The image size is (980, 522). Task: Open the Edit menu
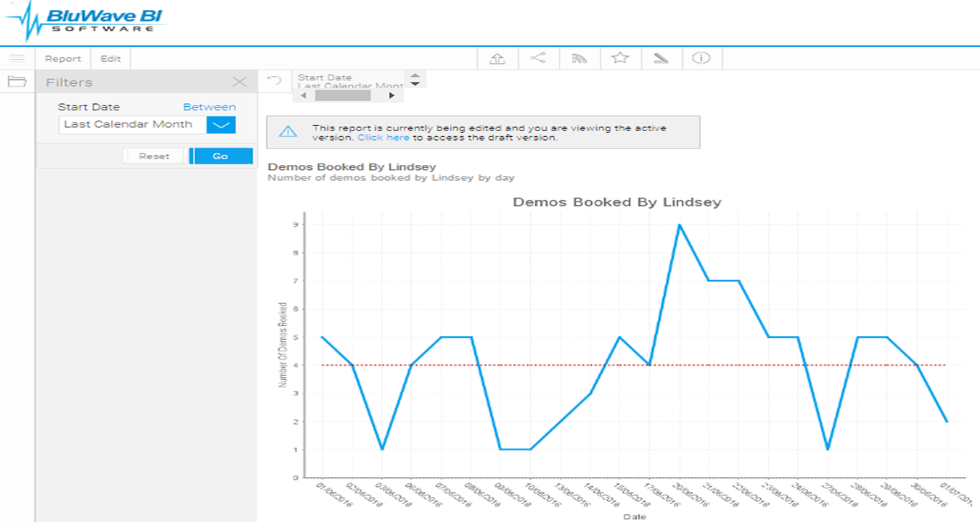[x=110, y=59]
